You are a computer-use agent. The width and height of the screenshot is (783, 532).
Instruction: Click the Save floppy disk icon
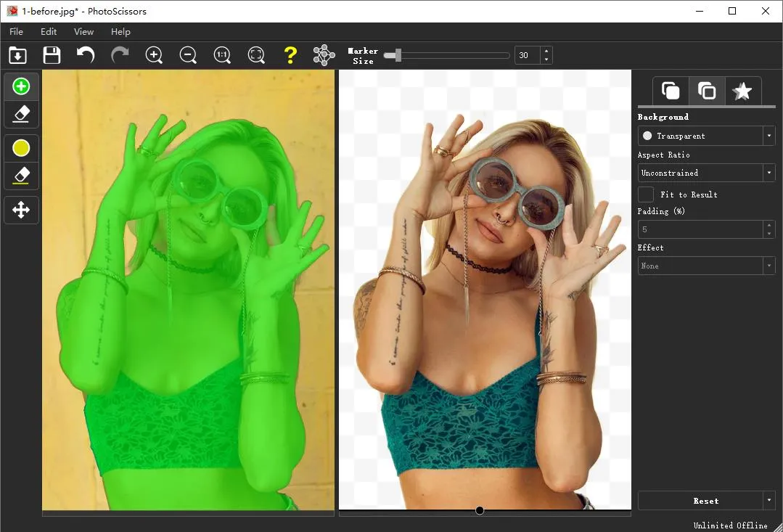coord(52,55)
